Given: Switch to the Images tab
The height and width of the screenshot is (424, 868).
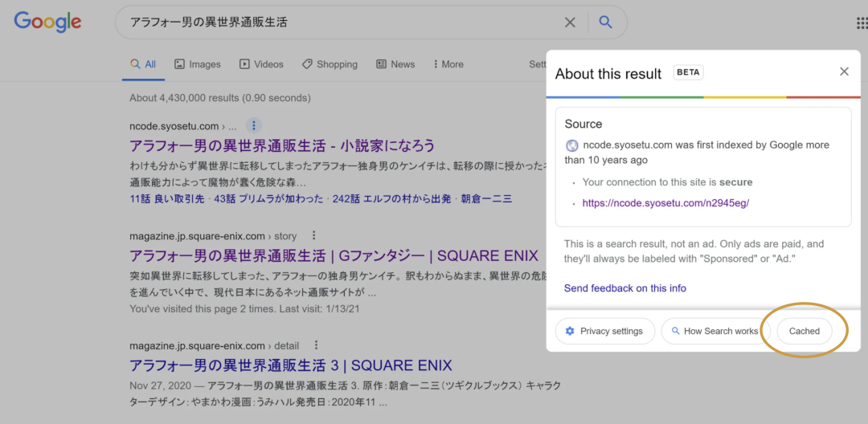Looking at the screenshot, I should pos(197,64).
